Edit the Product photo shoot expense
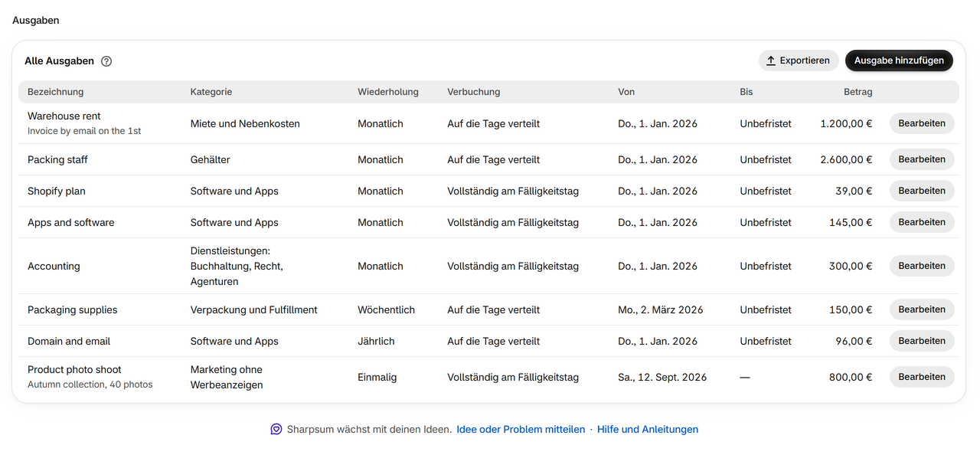 pyautogui.click(x=922, y=377)
